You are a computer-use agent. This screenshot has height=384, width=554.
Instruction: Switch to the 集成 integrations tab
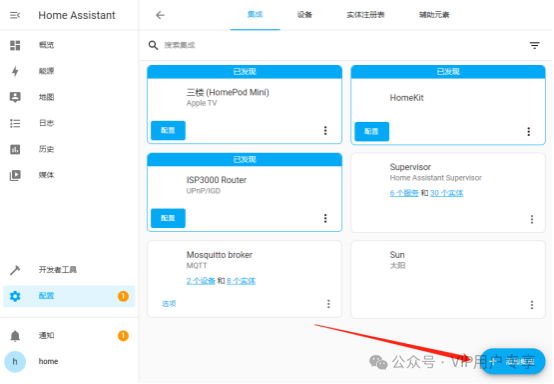(255, 15)
